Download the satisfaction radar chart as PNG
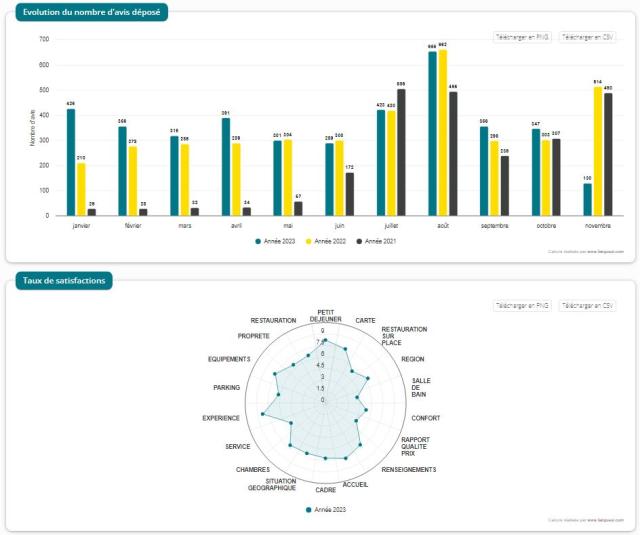Image resolution: width=640 pixels, height=535 pixels. (522, 305)
